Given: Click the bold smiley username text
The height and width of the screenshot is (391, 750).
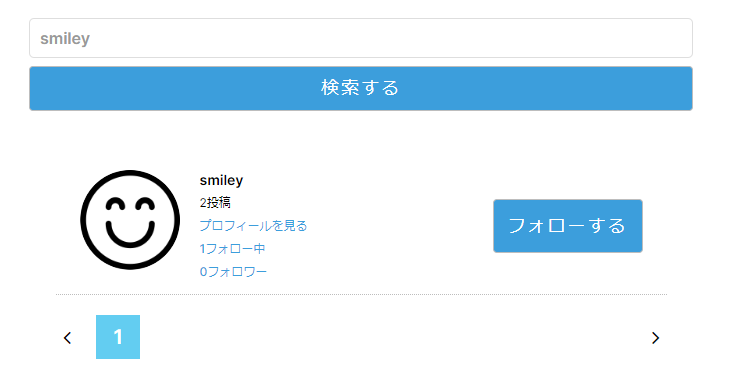Looking at the screenshot, I should (221, 180).
